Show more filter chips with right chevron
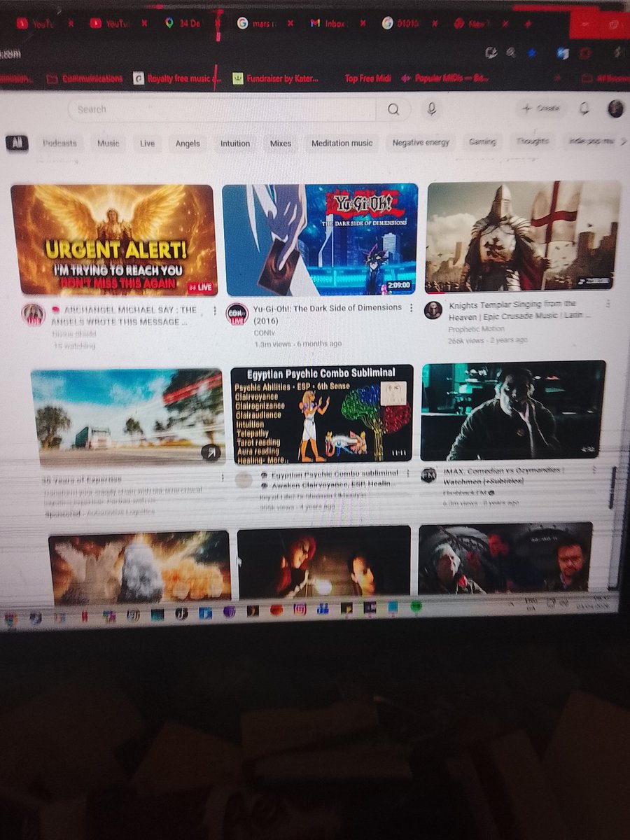Viewport: 630px width, 840px height. [x=623, y=141]
